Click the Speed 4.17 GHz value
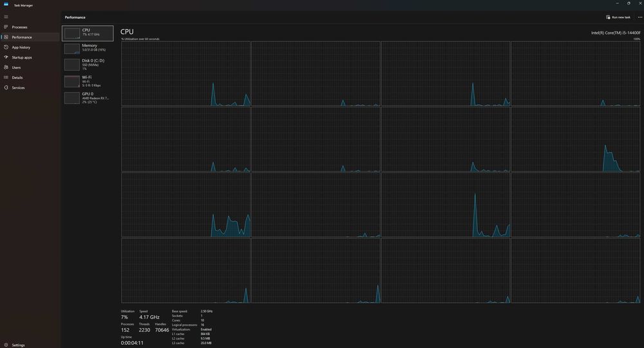This screenshot has height=348, width=644. [149, 317]
